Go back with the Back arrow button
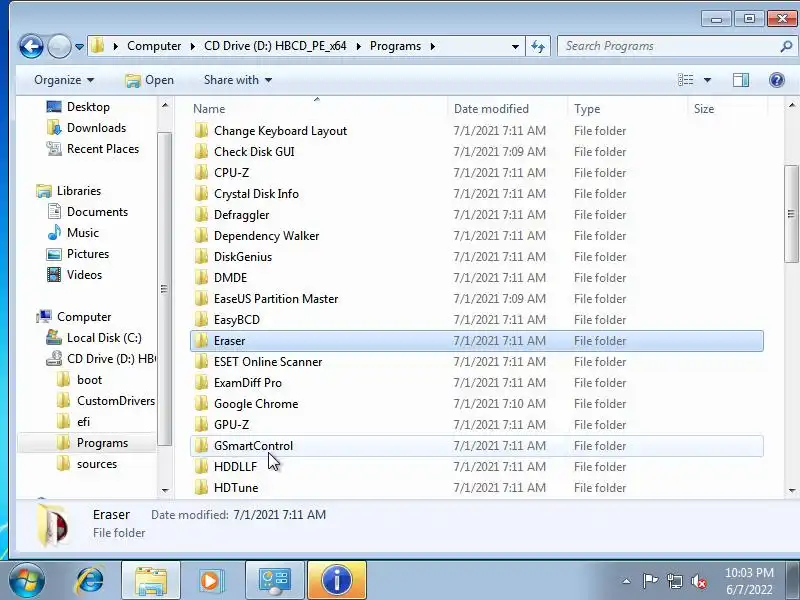Screen dimensions: 800x600 tap(31, 46)
